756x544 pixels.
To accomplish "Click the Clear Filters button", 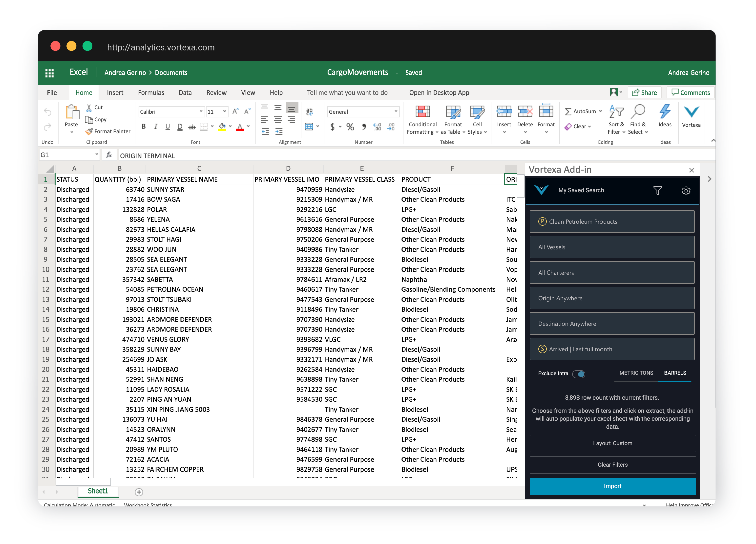I will (612, 465).
